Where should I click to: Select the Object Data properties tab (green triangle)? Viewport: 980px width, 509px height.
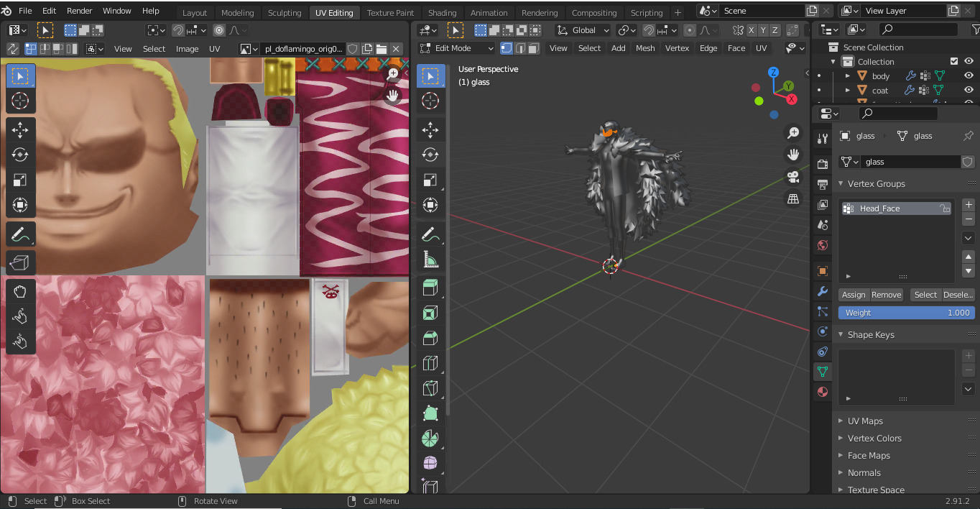pyautogui.click(x=822, y=372)
